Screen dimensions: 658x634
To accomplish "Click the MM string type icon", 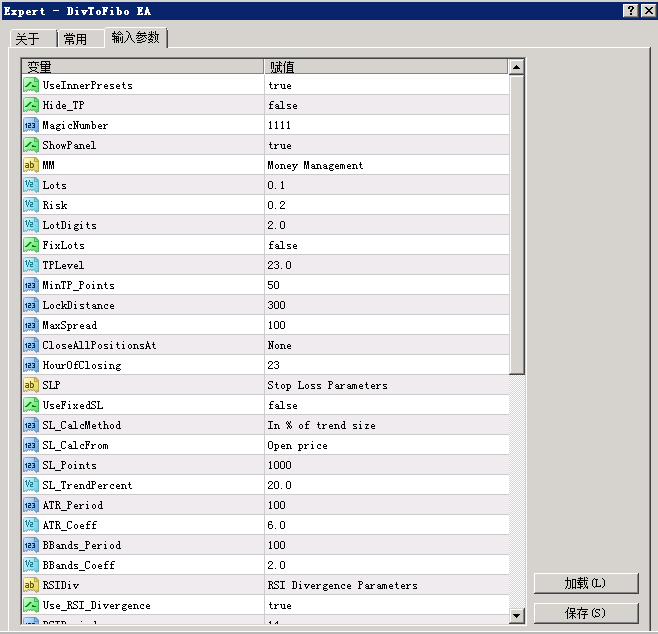I will click(31, 165).
